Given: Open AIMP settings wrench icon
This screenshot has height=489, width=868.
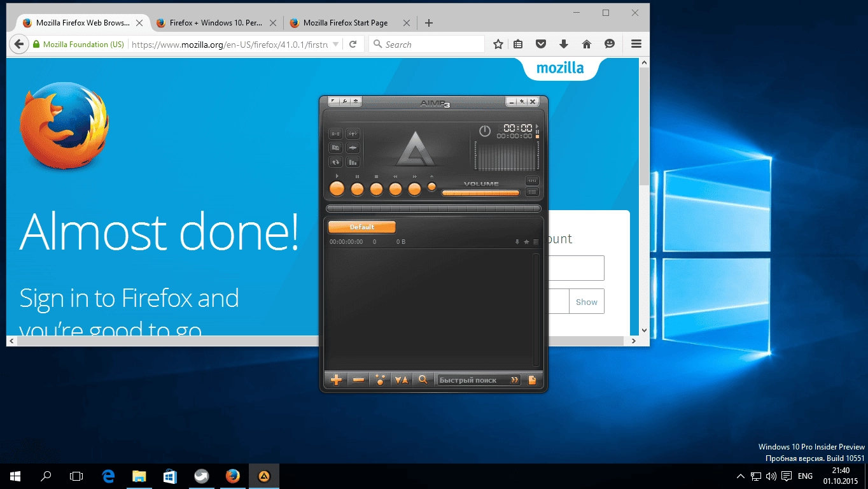Looking at the screenshot, I should [x=344, y=101].
